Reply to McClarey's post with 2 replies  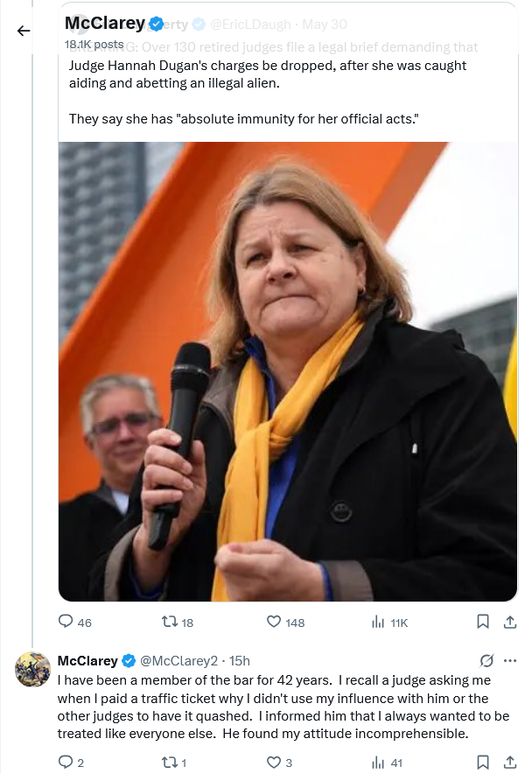[66, 763]
